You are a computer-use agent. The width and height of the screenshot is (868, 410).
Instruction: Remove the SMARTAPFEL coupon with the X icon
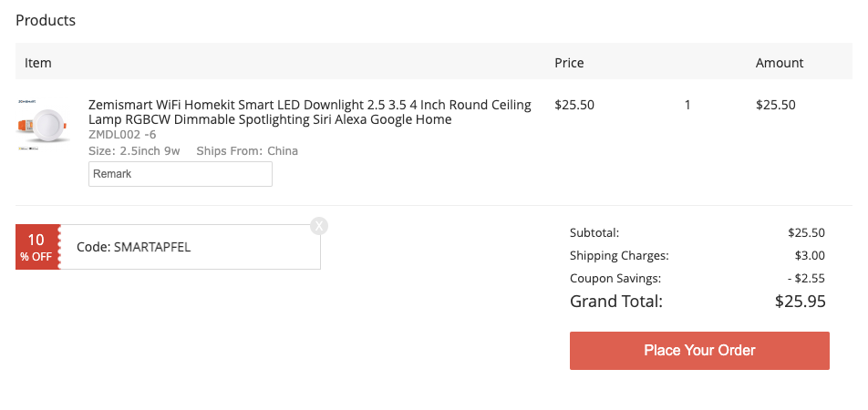pyautogui.click(x=318, y=225)
